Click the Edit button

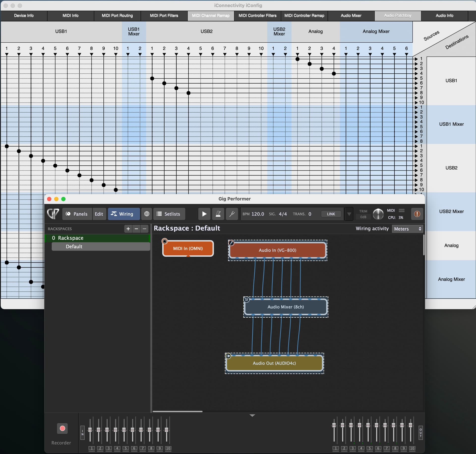[99, 214]
